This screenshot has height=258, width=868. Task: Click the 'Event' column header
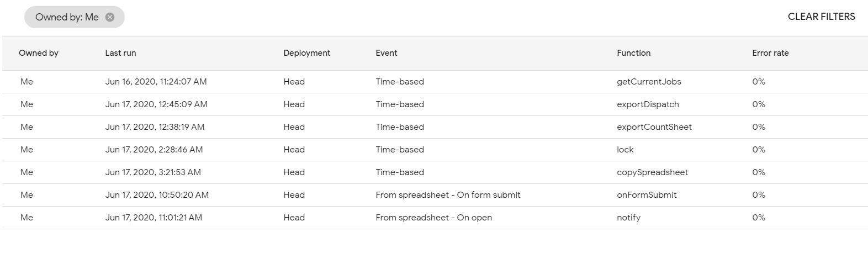386,53
